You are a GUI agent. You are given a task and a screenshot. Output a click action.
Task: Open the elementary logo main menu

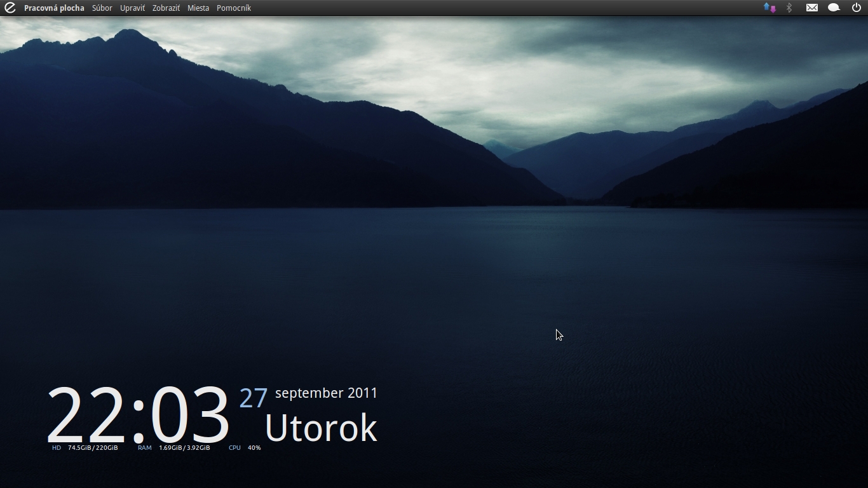click(10, 8)
